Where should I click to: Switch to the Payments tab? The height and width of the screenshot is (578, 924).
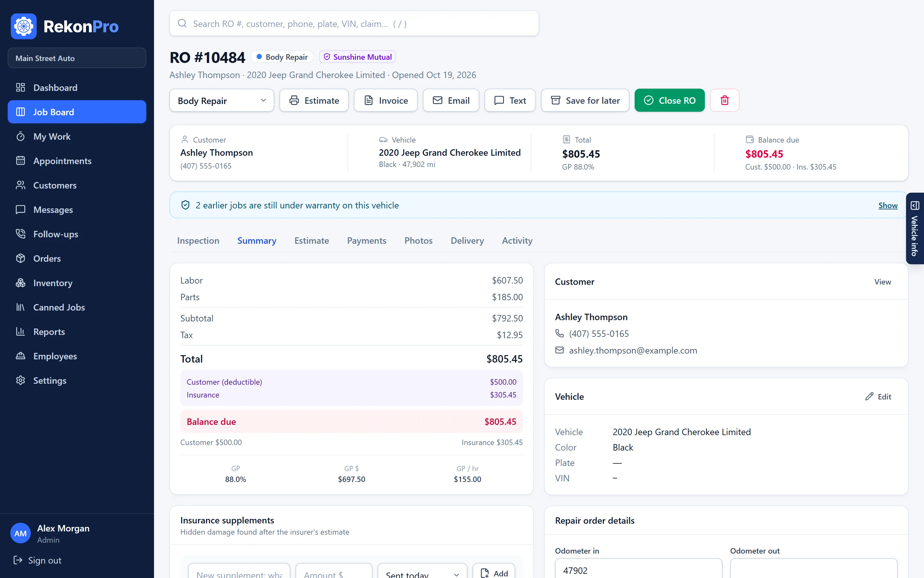[366, 241]
